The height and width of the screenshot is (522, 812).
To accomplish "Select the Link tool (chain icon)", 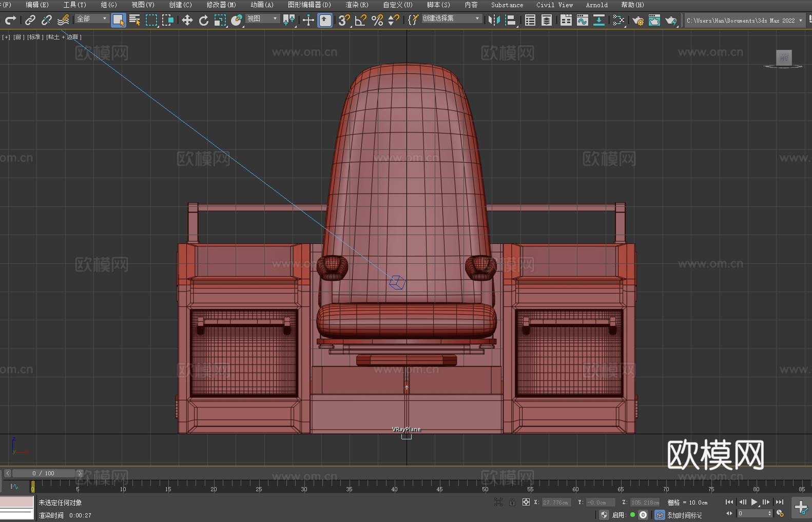I will pos(30,20).
